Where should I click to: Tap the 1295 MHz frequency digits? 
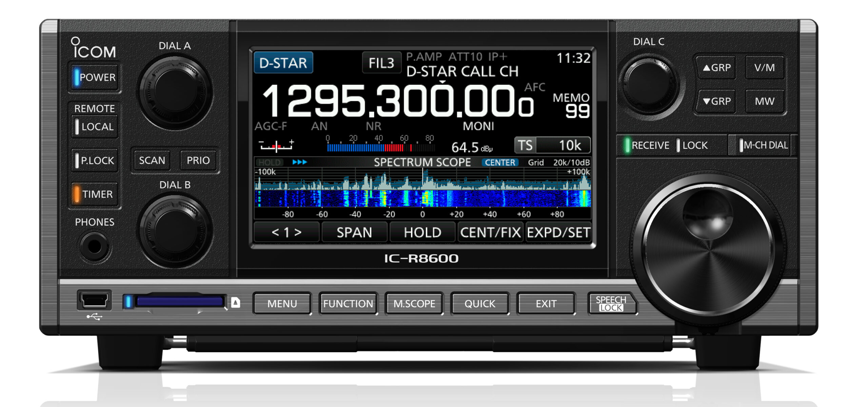313,100
